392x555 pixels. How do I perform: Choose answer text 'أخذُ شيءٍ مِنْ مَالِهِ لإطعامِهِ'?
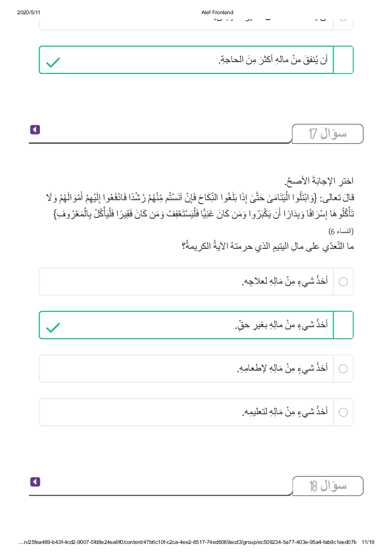282,368
